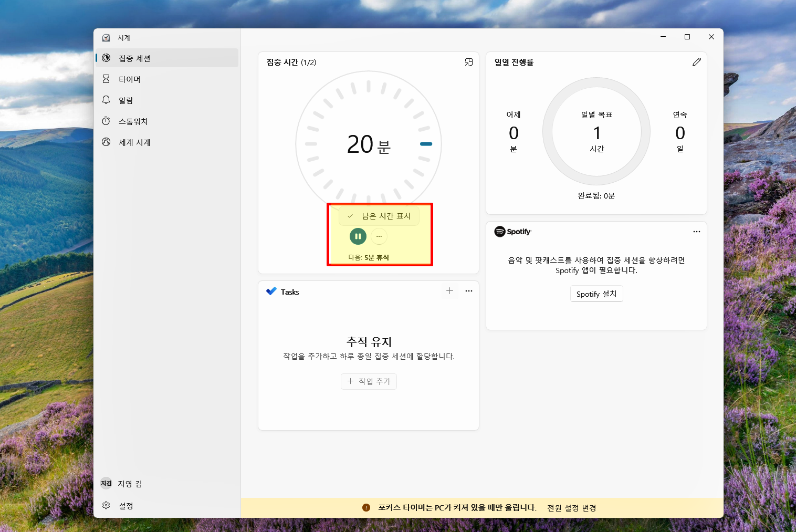Click the warning icon in the yellow banner
Screen dimensions: 796x532
[366, 507]
